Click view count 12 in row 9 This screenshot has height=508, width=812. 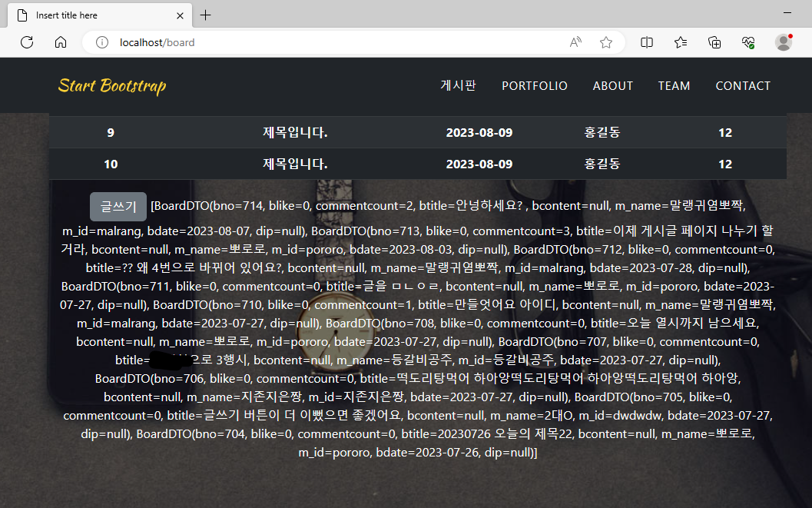coord(725,132)
